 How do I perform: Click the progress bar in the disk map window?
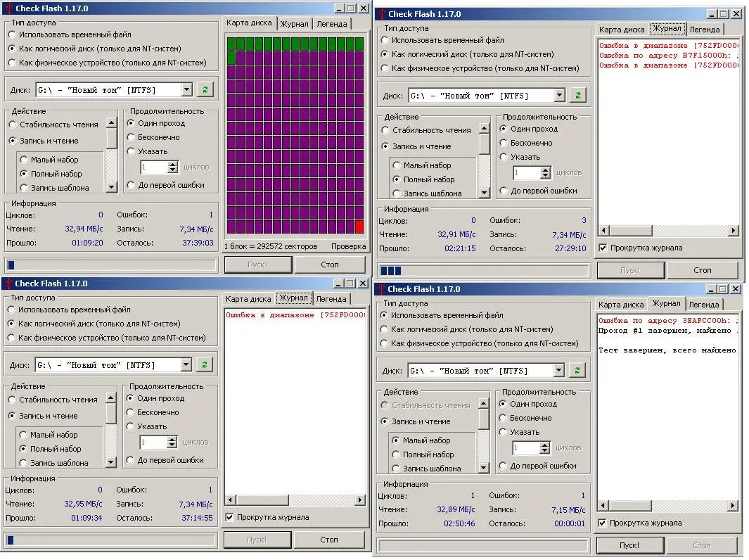pos(111,265)
